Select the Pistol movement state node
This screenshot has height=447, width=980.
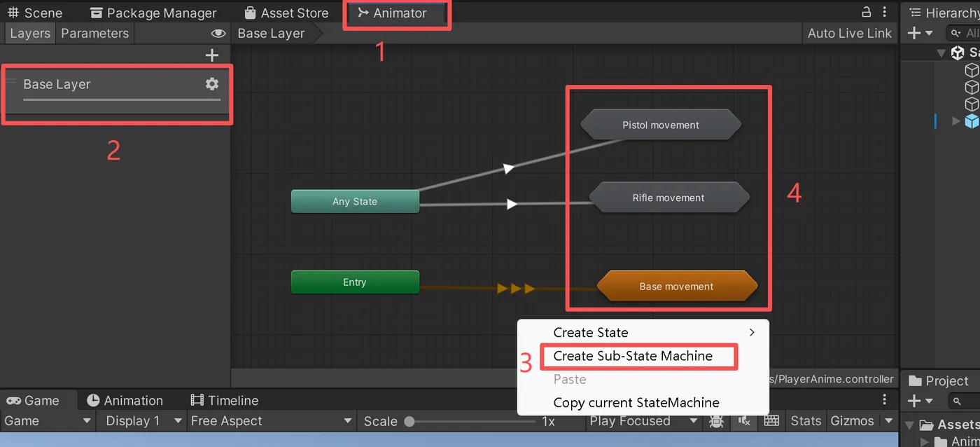pos(661,125)
